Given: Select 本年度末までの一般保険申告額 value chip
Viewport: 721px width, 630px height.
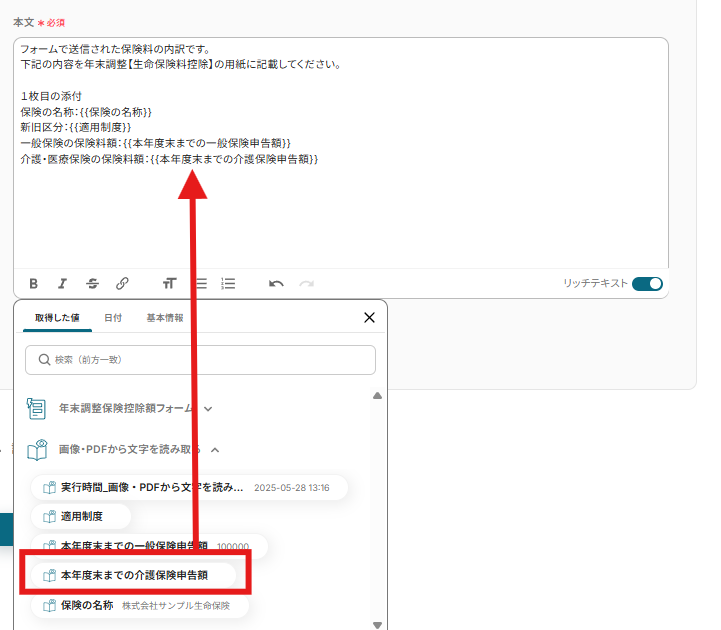Looking at the screenshot, I should [149, 546].
